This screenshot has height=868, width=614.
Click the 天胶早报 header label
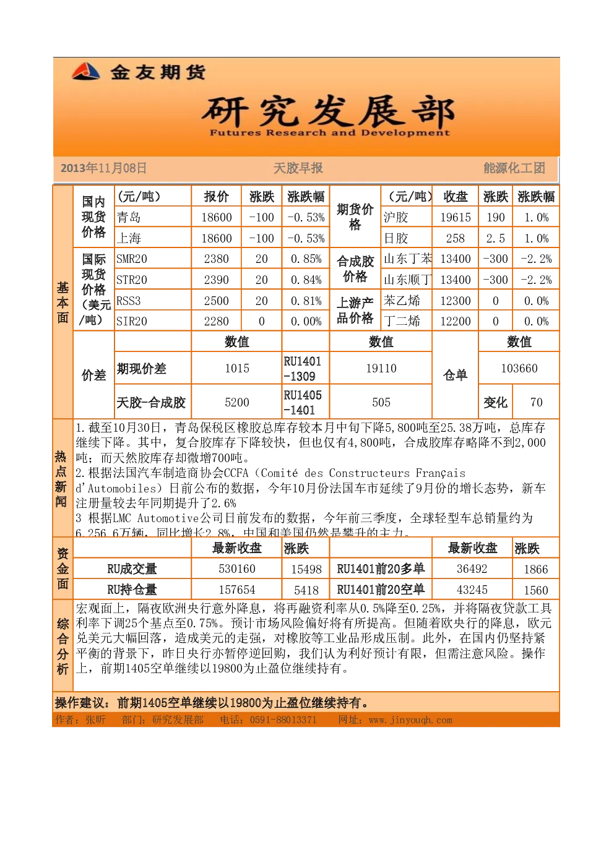point(298,168)
